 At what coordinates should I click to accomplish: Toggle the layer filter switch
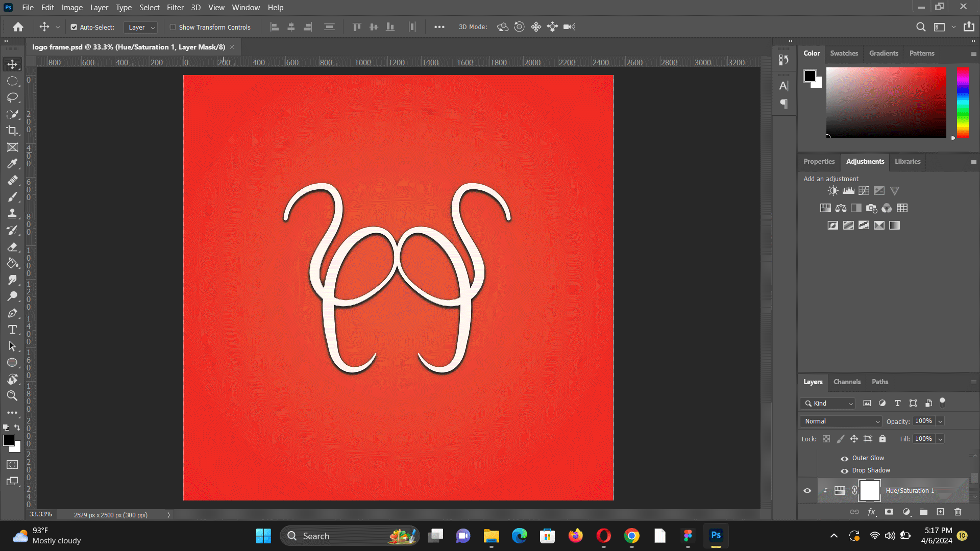pos(943,403)
